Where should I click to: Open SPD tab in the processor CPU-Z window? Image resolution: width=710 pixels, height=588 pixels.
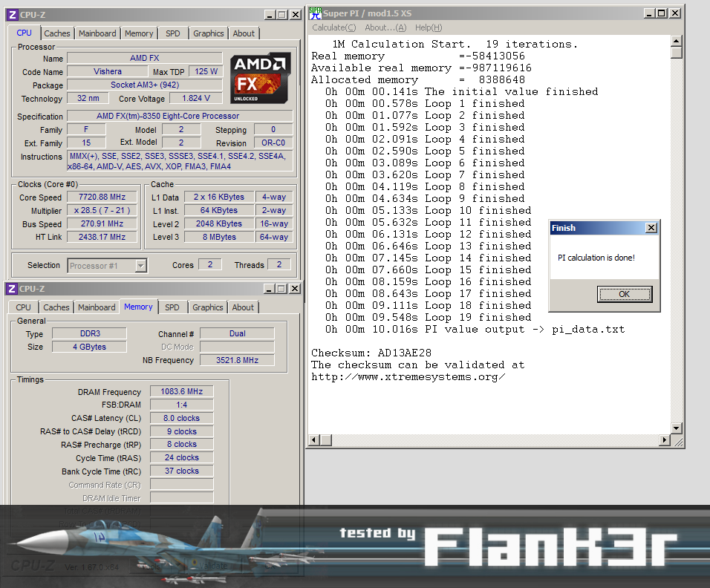[x=173, y=33]
